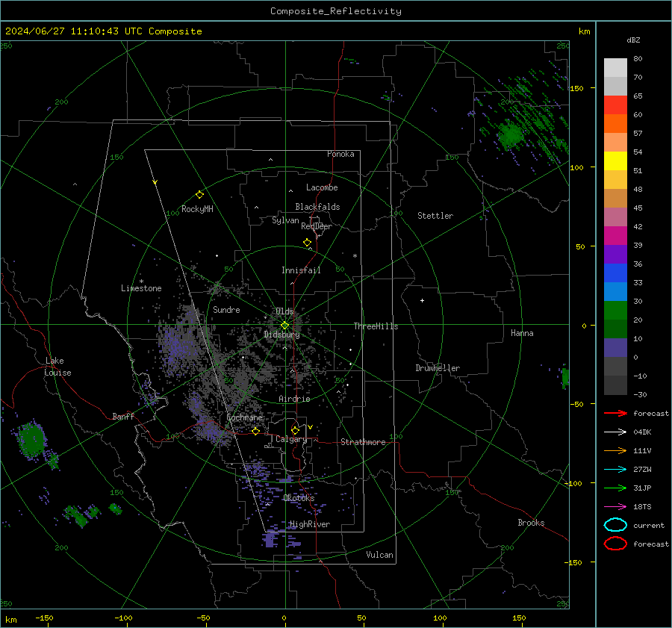The width and height of the screenshot is (672, 628).
Task: Click the yellow diamond radar center at Didsbury
Action: tap(284, 326)
